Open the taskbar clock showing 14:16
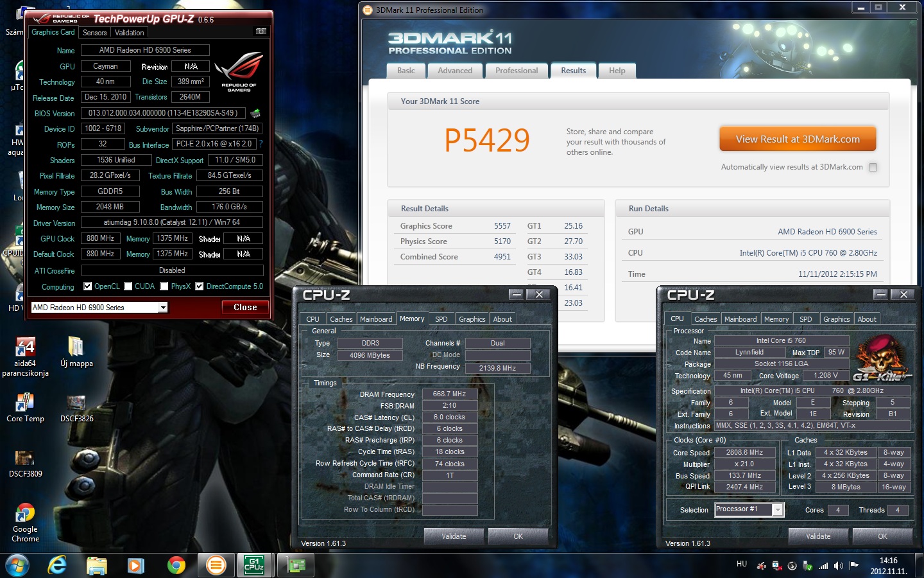This screenshot has width=924, height=578. [889, 566]
